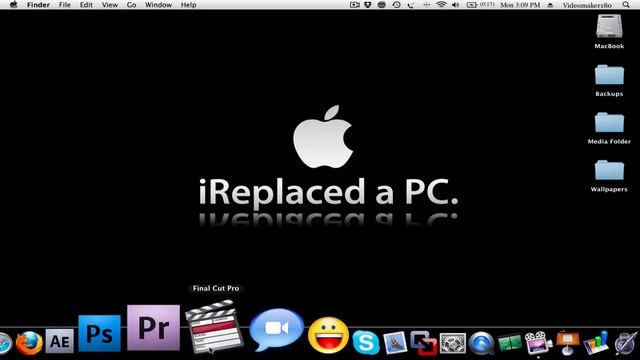Open the File menu
This screenshot has width=640, height=360.
click(64, 5)
